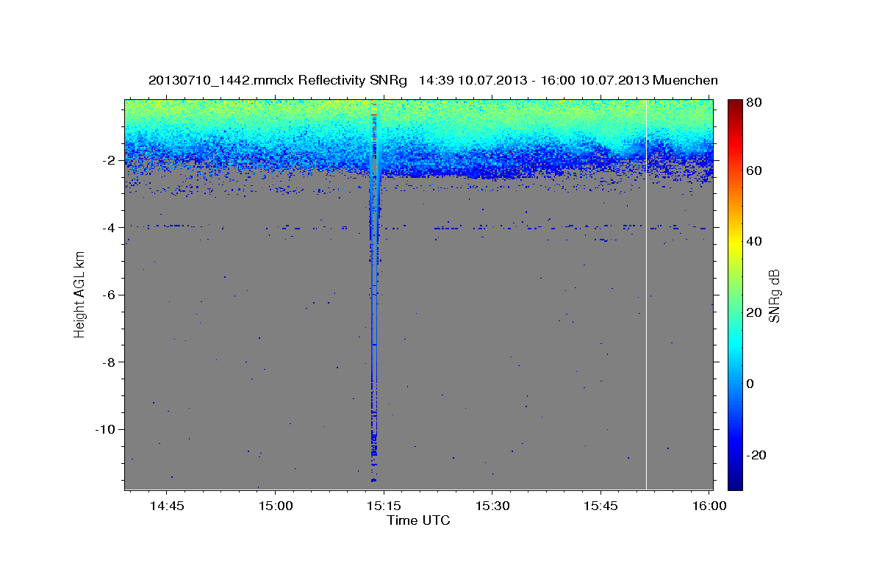This screenshot has height=588, width=882.
Task: Click the 60 colorbar tick label
Action: point(755,171)
